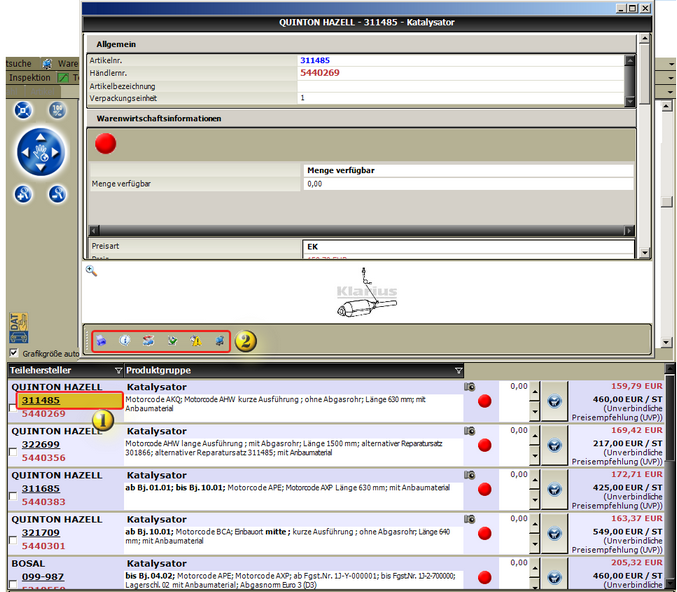This screenshot has height=592, width=677.
Task: Click the fit-to-window graphic button
Action: [x=23, y=111]
